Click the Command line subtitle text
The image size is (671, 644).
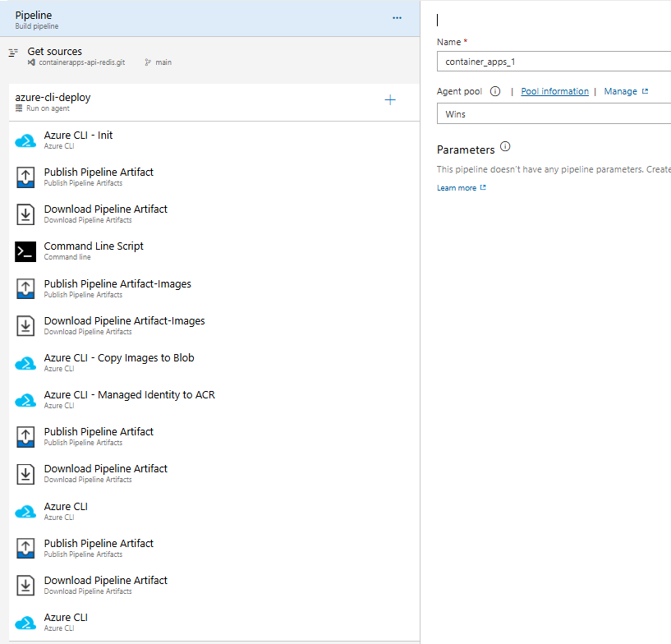point(67,257)
